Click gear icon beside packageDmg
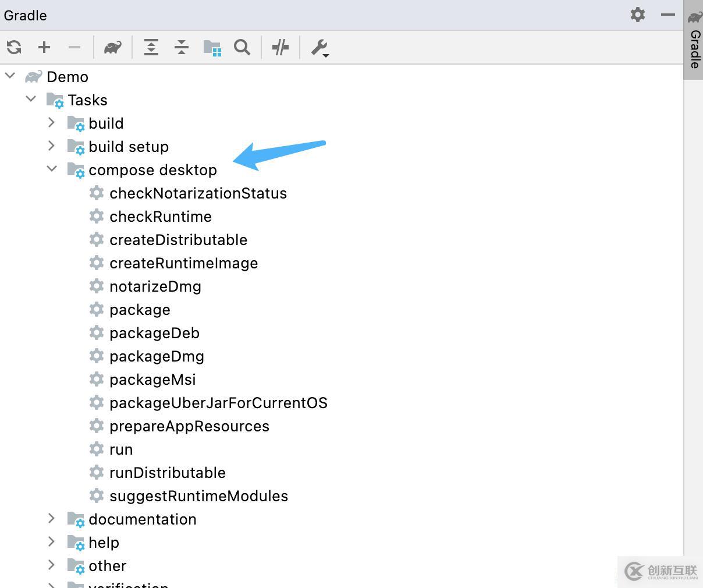Screen dimensions: 703x588 coord(96,356)
